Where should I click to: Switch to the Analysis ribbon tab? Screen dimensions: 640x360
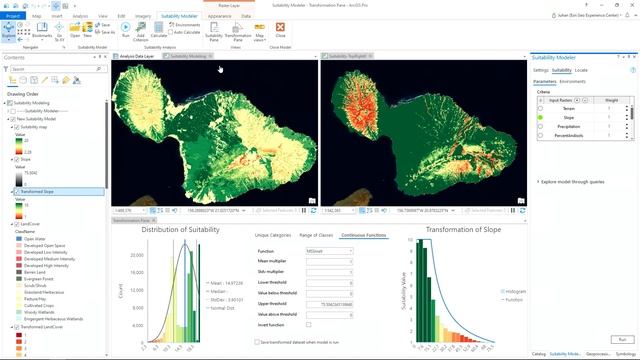[x=80, y=16]
